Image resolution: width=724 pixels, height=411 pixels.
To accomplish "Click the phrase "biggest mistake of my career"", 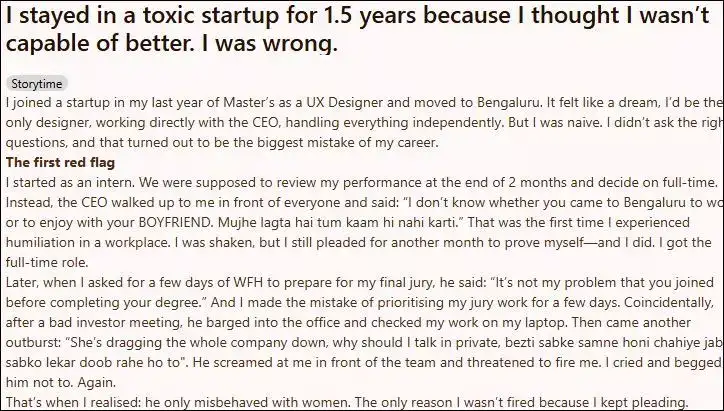I will tap(348, 142).
